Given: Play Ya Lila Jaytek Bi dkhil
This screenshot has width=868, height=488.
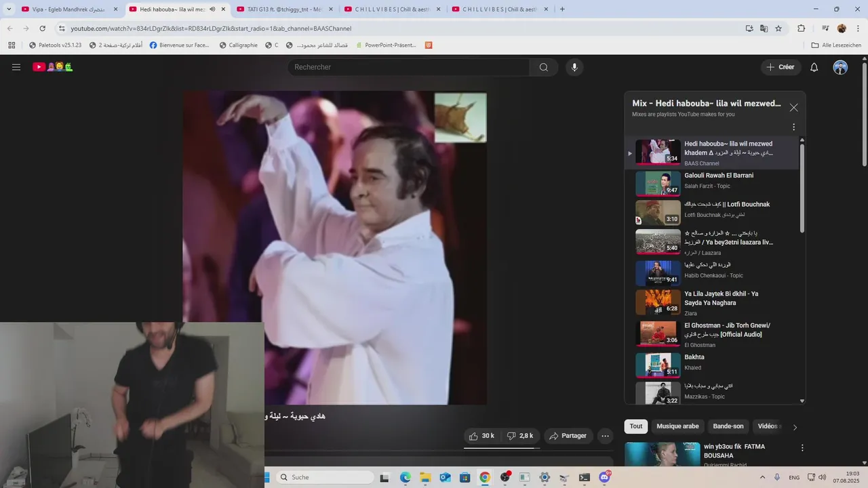Looking at the screenshot, I should coord(712,302).
